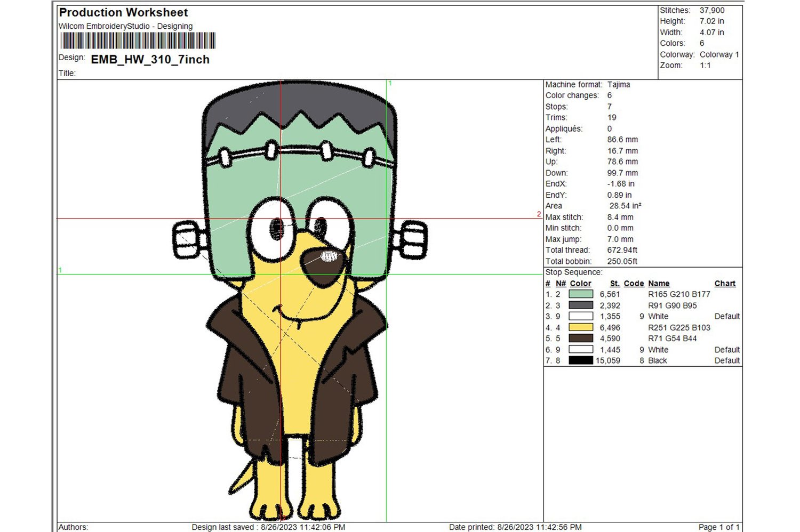Image resolution: width=800 pixels, height=532 pixels.
Task: Select the Total thread value 672.94ft
Action: pyautogui.click(x=622, y=250)
